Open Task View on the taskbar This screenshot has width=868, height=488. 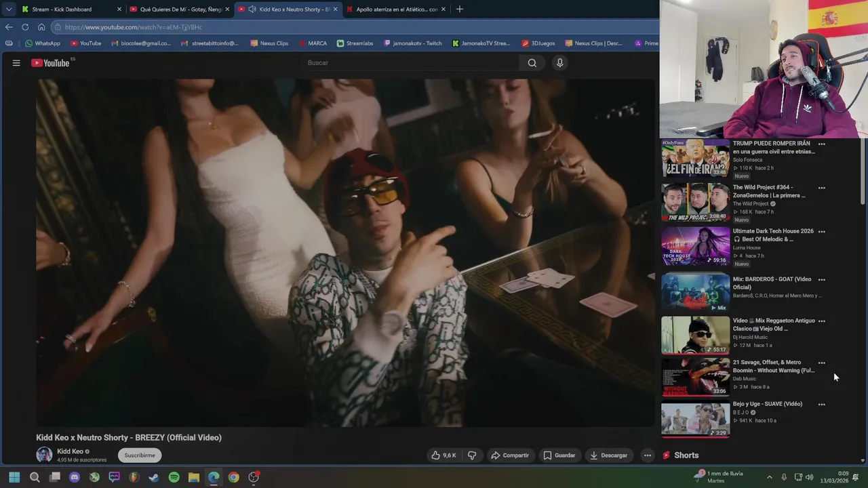coord(55,477)
